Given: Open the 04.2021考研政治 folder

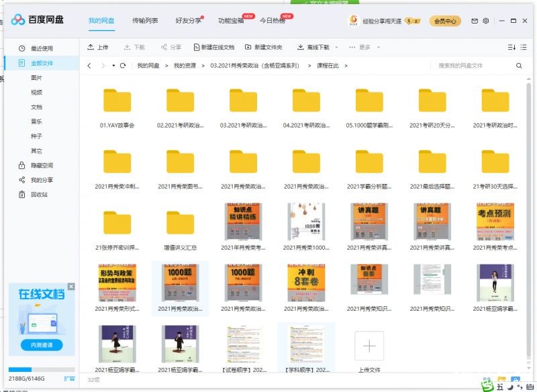Looking at the screenshot, I should [x=306, y=101].
